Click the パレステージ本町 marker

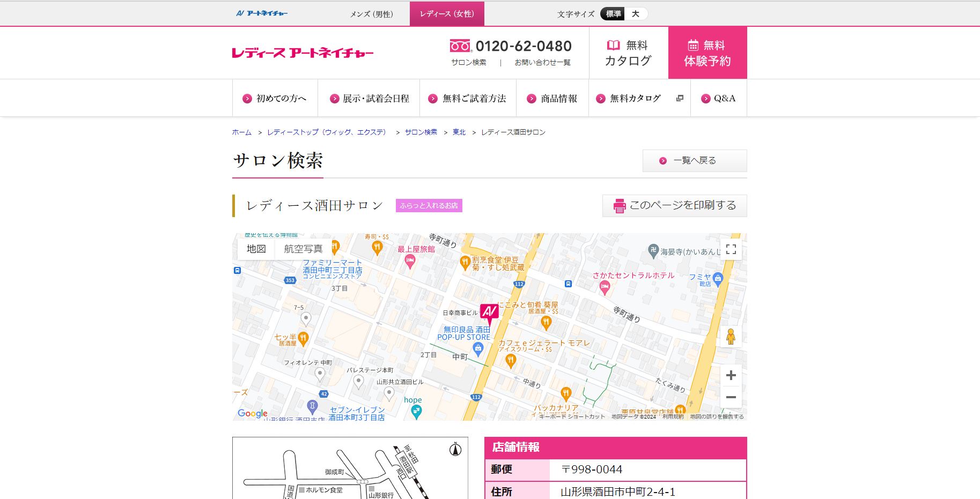coord(359,382)
